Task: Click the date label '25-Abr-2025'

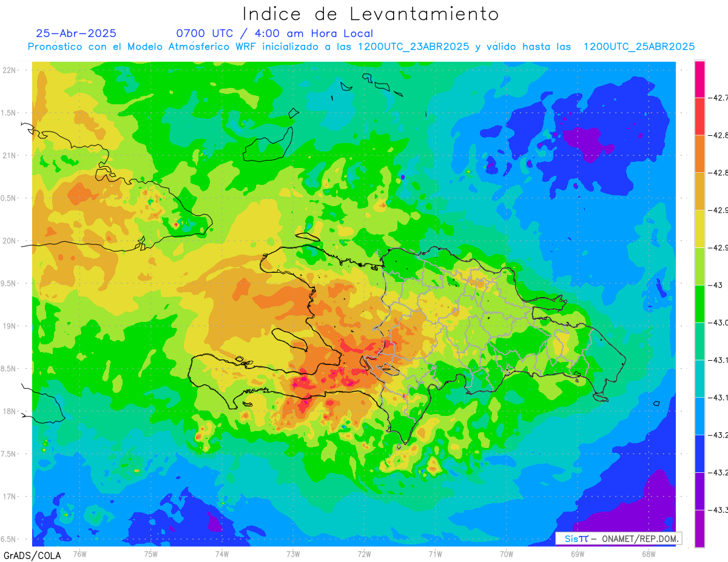Action: tap(76, 33)
